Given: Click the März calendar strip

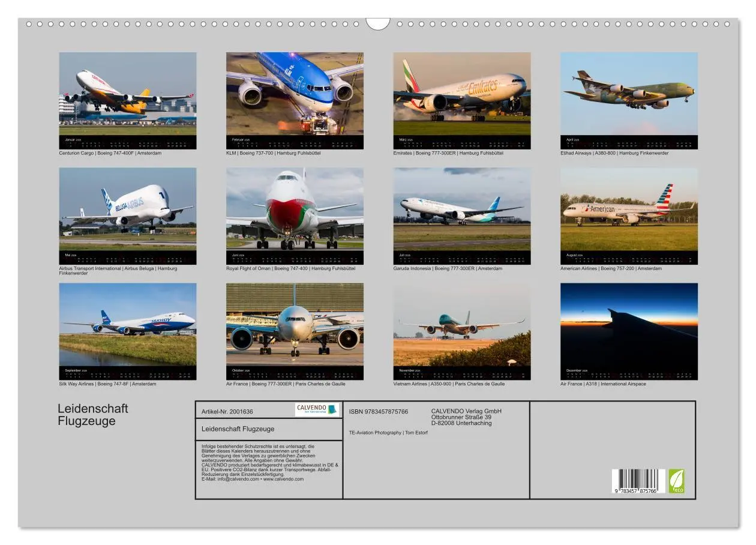Looking at the screenshot, I should [x=462, y=142].
